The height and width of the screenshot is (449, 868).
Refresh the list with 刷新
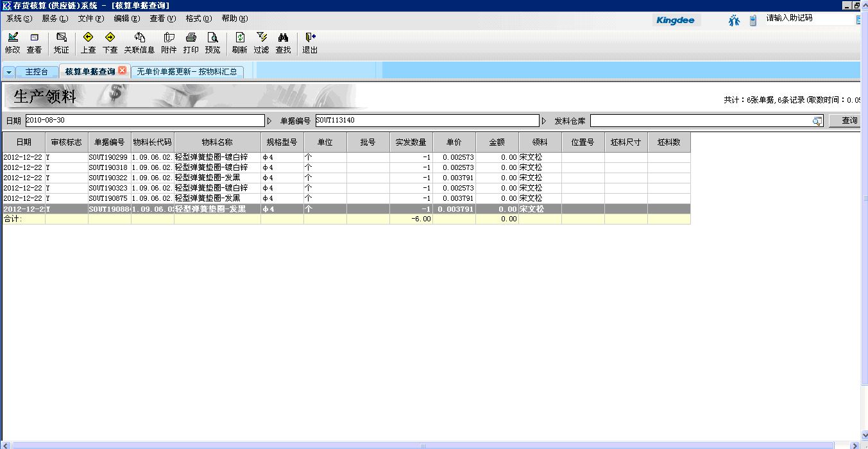click(x=239, y=43)
